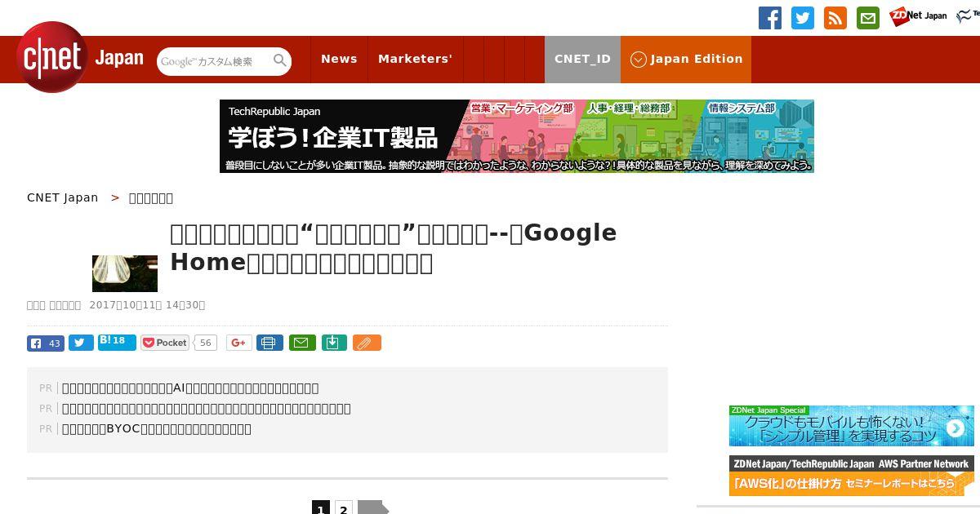Screen dimensions: 980x514
Task: Open the CNET_ID menu
Action: (x=582, y=59)
